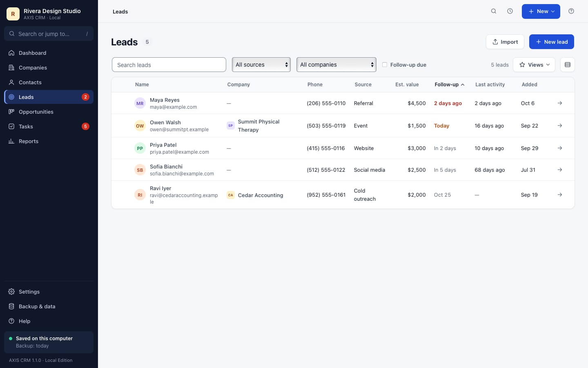Open the search icon in top bar
Screen dimensions: 588x368
[494, 11]
